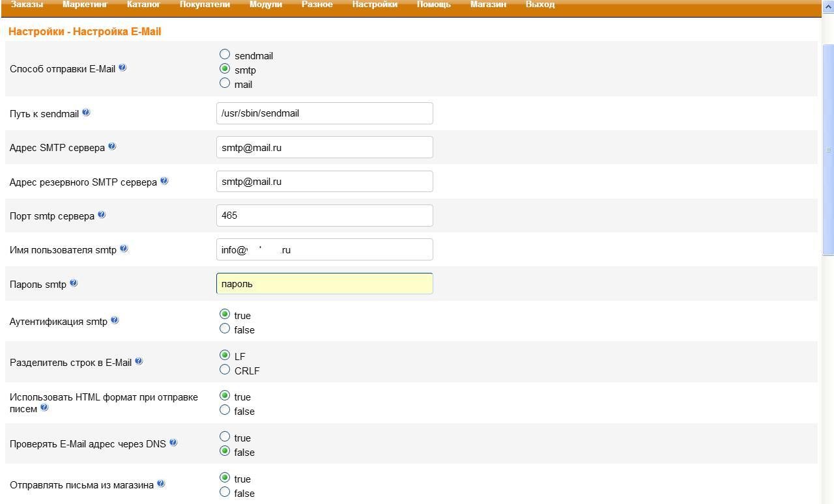Open help for Порт smtp сервера
Viewport: 834px width, 504px height.
[102, 215]
